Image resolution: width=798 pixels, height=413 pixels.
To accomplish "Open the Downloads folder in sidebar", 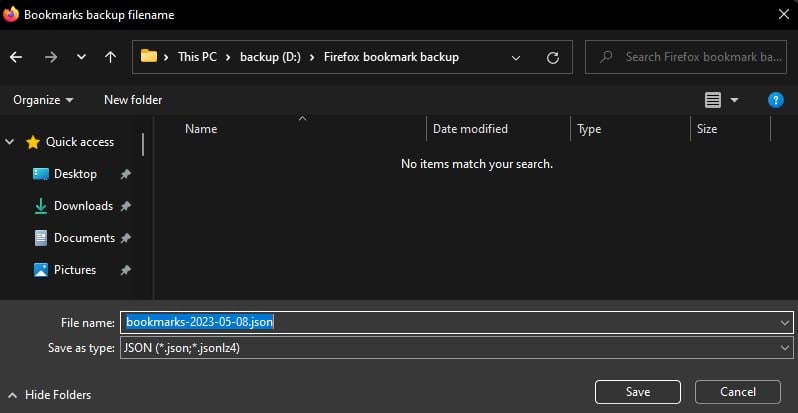I will (x=83, y=206).
